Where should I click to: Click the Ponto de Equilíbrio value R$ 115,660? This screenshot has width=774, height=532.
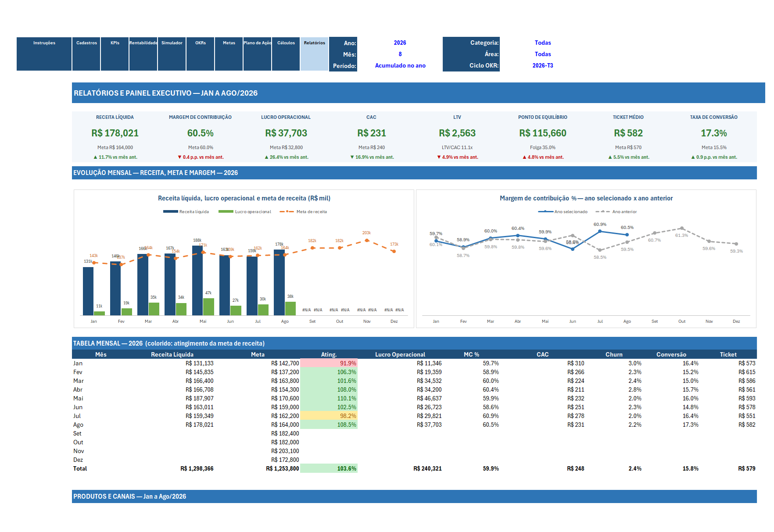pos(543,133)
